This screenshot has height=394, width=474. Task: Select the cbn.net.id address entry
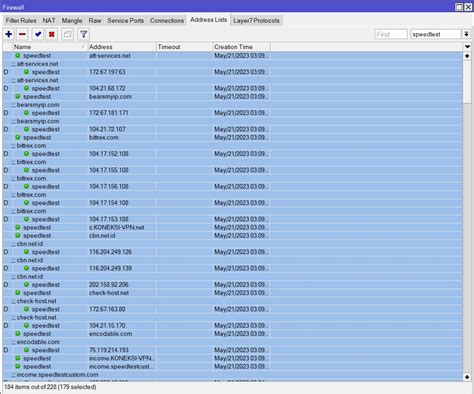pos(232,236)
